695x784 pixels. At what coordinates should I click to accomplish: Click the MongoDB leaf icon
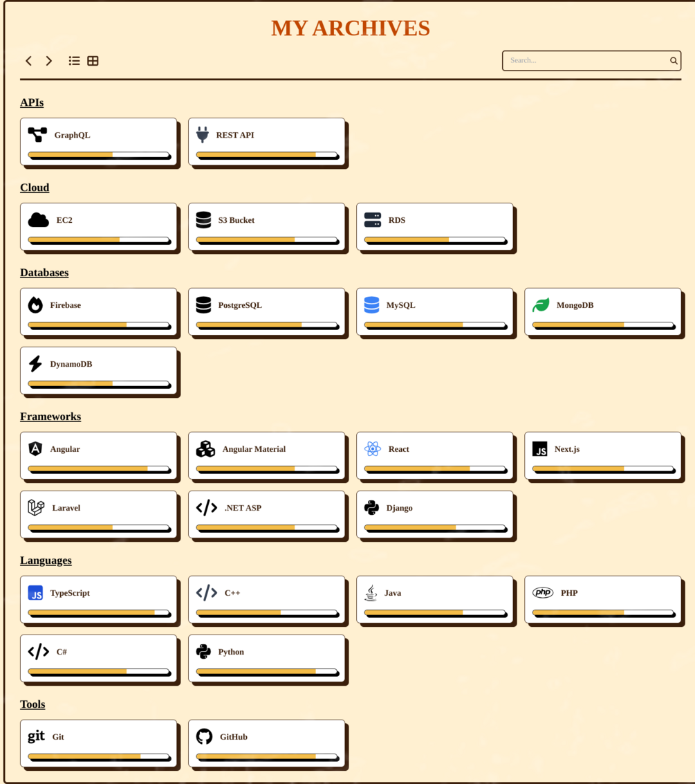[541, 305]
